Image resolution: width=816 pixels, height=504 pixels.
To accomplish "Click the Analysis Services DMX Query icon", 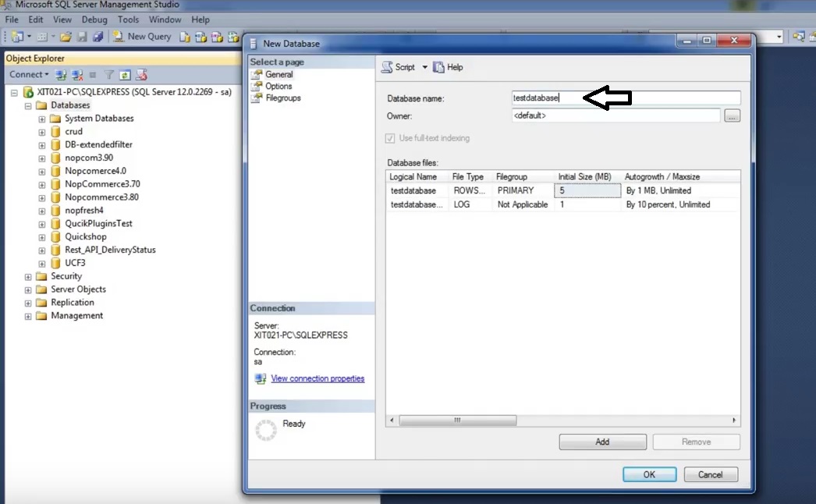I will [217, 37].
